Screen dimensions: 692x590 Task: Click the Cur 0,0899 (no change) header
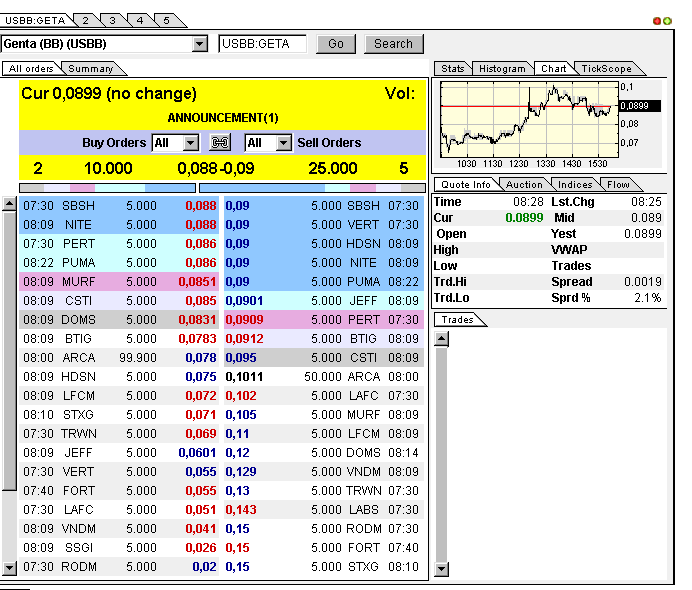[x=109, y=94]
